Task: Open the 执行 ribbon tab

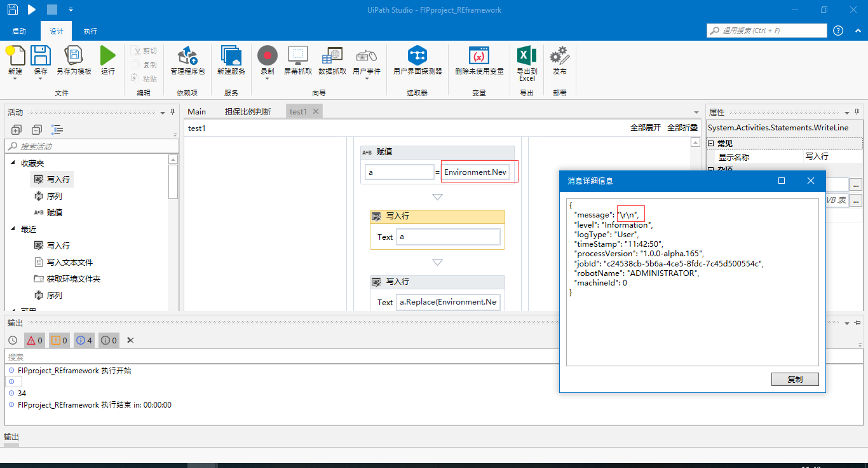Action: click(90, 31)
